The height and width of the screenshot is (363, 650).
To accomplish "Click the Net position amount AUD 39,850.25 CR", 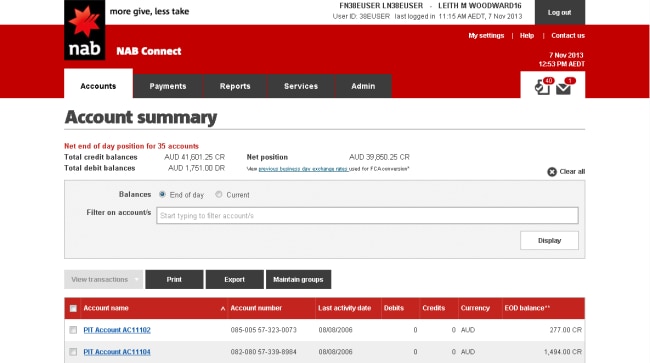I will pyautogui.click(x=379, y=157).
